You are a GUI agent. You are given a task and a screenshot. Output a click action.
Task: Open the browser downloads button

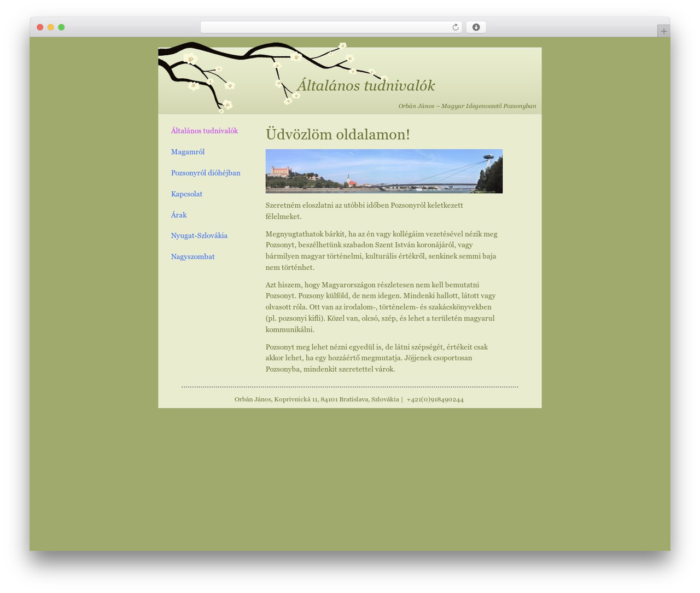(476, 27)
